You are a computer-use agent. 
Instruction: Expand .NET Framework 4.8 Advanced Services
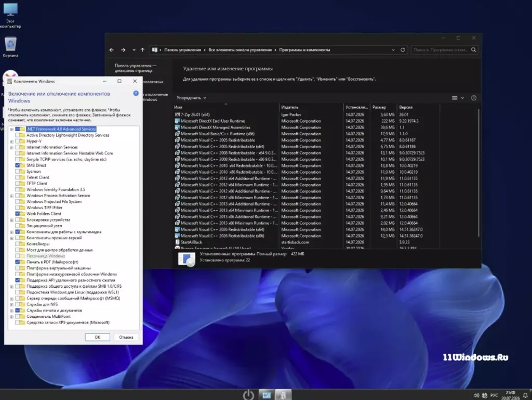pos(11,130)
